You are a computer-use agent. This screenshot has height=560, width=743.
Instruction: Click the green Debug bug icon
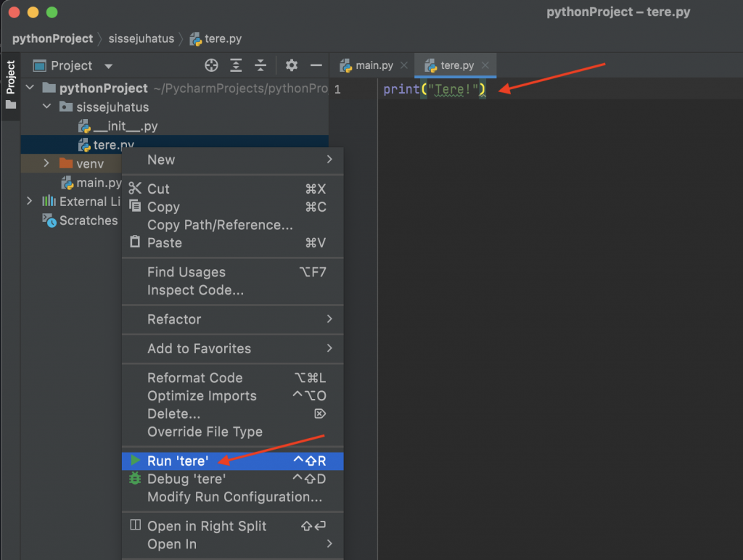pyautogui.click(x=135, y=479)
